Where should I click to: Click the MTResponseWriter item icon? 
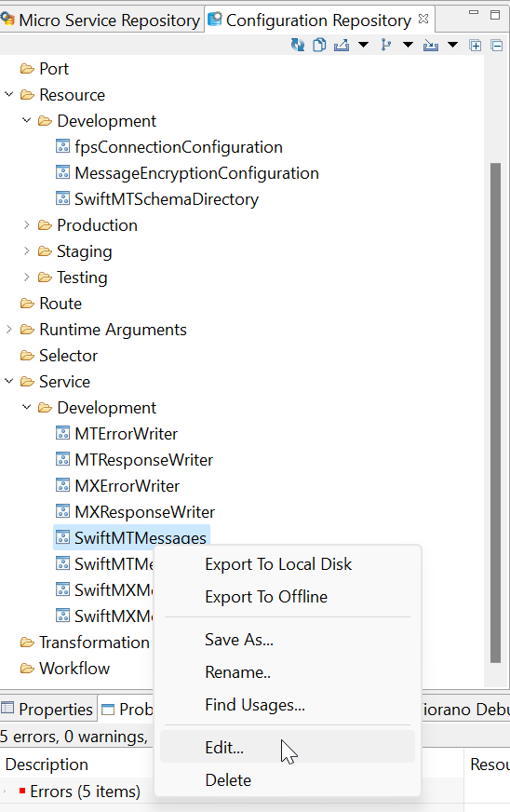[x=62, y=459]
